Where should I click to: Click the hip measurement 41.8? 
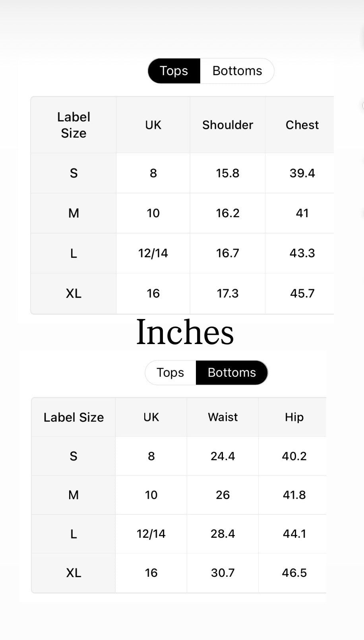click(294, 495)
